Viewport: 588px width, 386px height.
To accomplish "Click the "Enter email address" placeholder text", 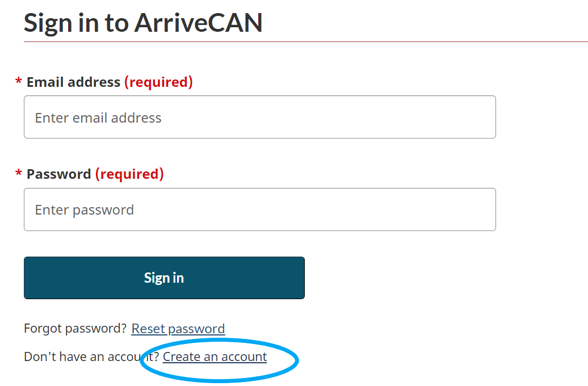I will coord(98,118).
